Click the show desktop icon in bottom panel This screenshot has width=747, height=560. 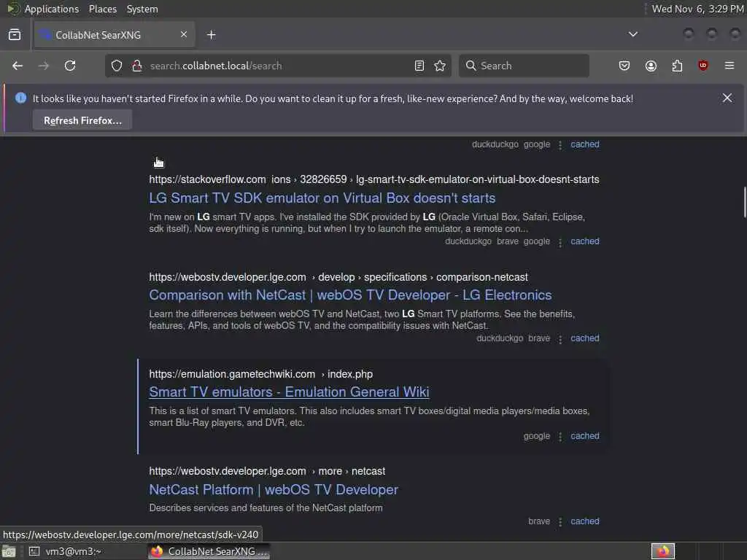pyautogui.click(x=9, y=551)
